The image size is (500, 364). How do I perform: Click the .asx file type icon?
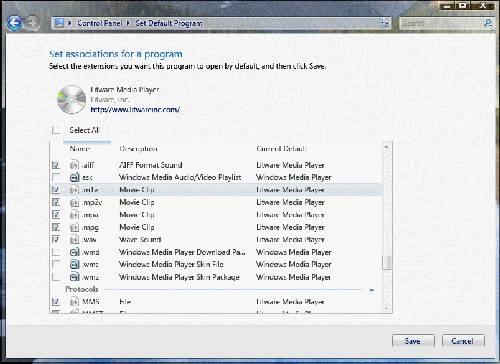point(74,177)
